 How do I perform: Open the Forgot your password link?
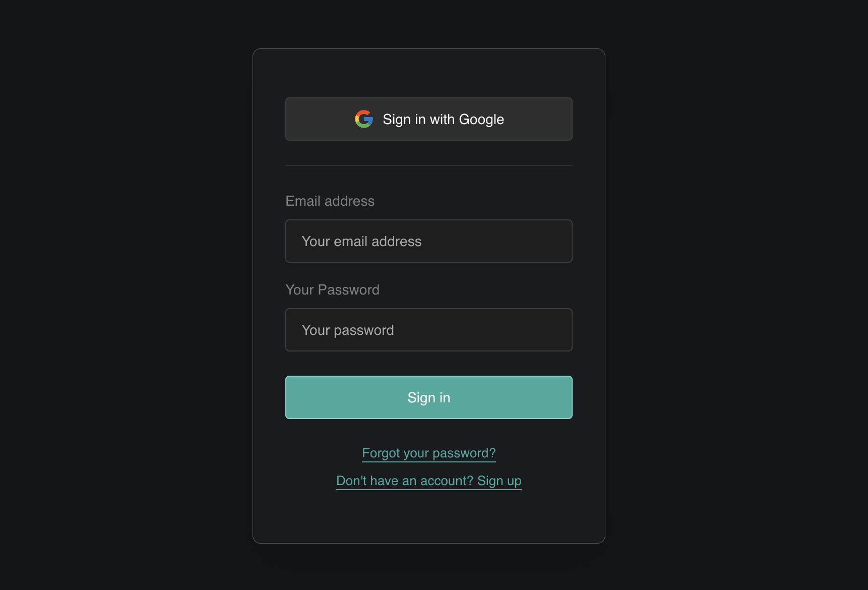click(428, 453)
